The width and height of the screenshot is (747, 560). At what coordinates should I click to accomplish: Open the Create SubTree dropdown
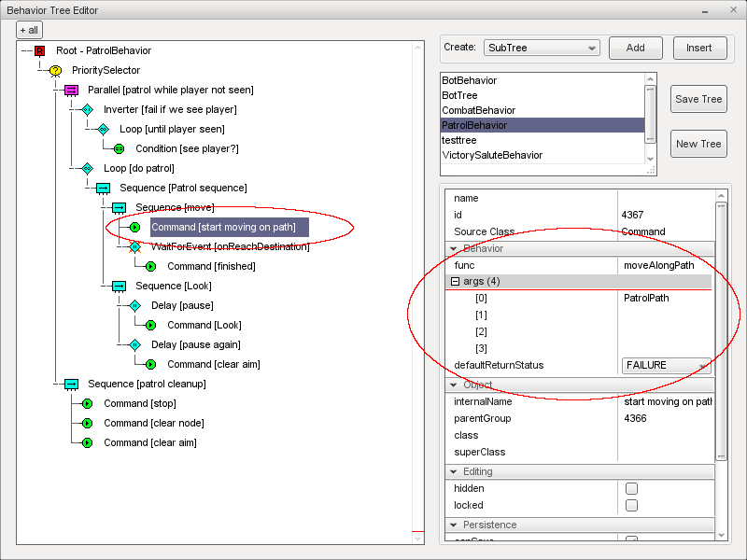pyautogui.click(x=542, y=48)
